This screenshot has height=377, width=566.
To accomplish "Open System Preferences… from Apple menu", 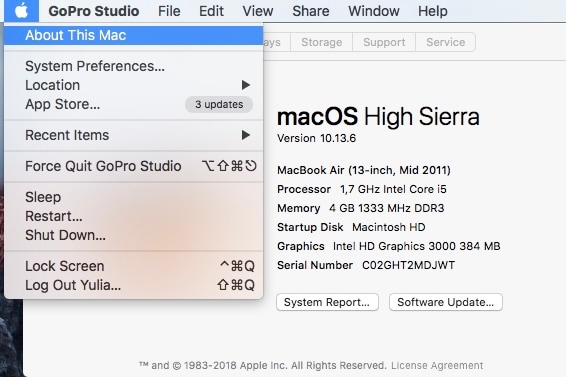I will pos(134,66).
